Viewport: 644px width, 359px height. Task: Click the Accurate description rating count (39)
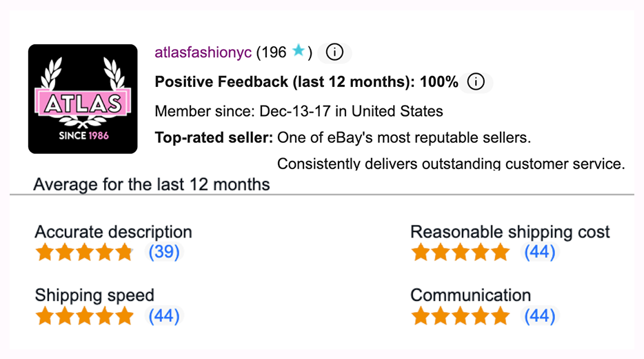coord(164,252)
